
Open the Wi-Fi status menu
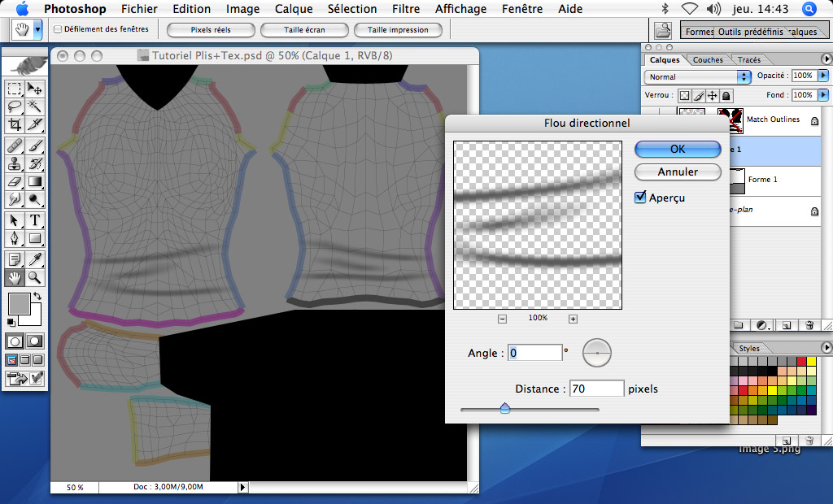coord(689,8)
